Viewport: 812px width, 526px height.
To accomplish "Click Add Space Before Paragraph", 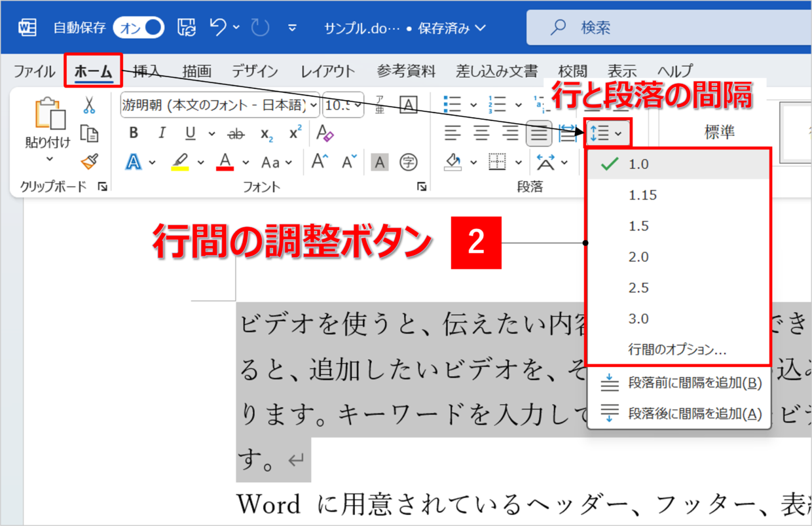I will (x=694, y=383).
